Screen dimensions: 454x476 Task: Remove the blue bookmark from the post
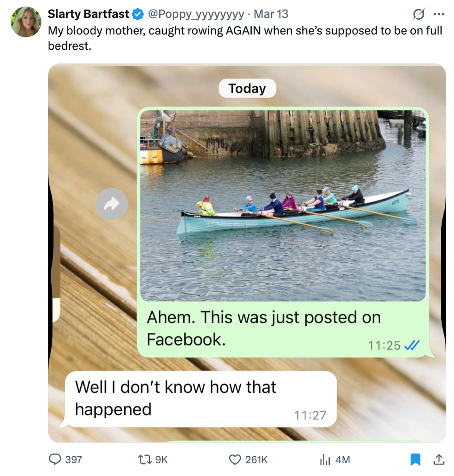[x=415, y=459]
